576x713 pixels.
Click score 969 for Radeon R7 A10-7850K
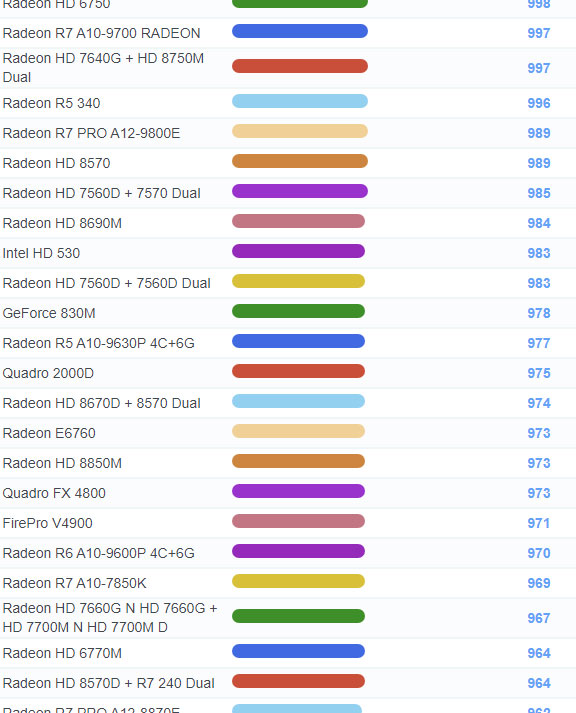(539, 583)
